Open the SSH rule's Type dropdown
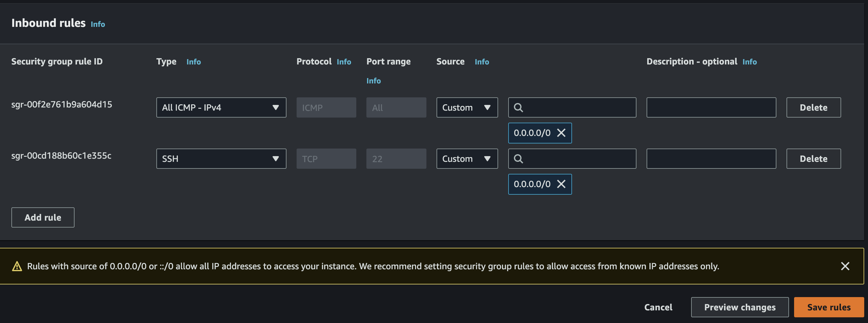The height and width of the screenshot is (323, 868). [x=221, y=158]
